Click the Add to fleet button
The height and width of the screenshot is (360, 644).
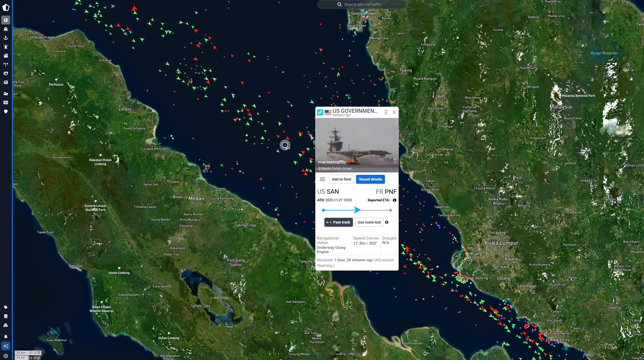(341, 179)
